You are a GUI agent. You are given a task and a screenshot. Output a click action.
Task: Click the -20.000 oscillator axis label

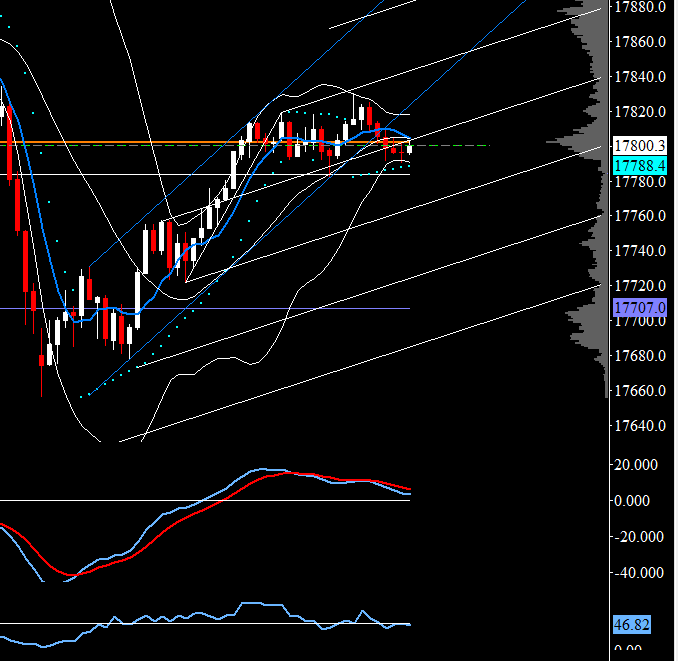tap(639, 536)
